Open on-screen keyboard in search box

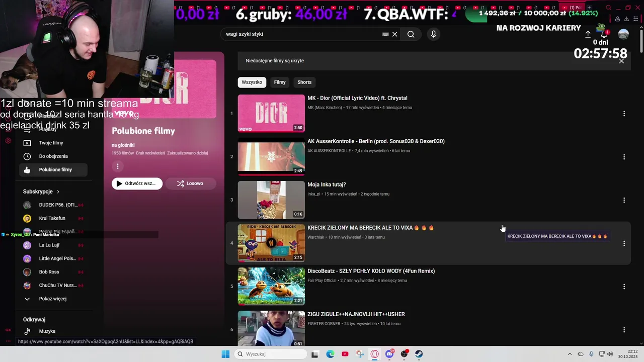(385, 34)
